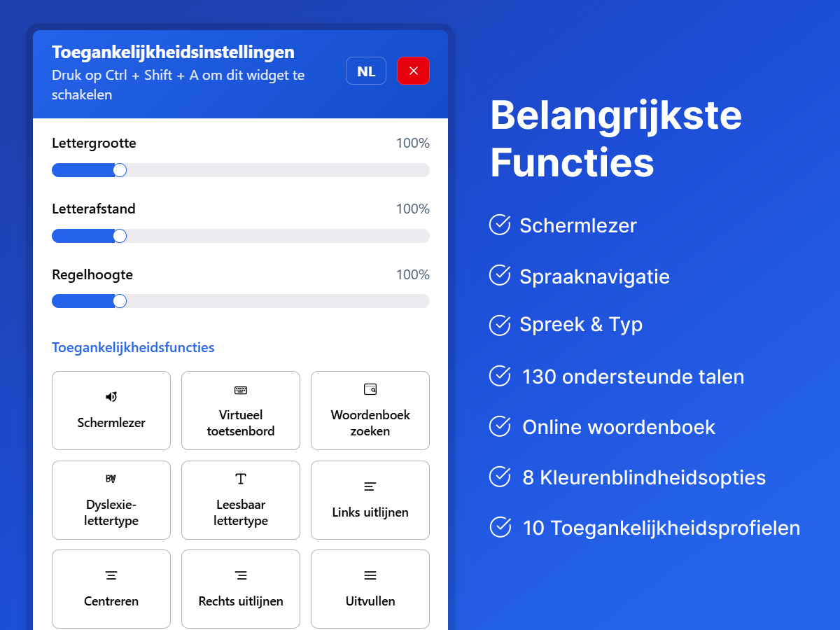Toggle the Schermlezer feature tile
840x630 pixels.
[x=111, y=422]
